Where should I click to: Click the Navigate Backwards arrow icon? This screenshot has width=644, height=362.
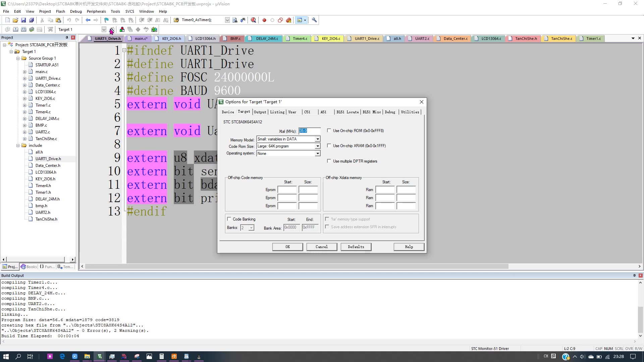[88, 20]
